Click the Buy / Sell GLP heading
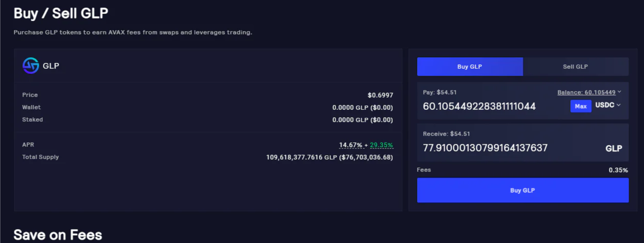The image size is (644, 243). click(60, 13)
